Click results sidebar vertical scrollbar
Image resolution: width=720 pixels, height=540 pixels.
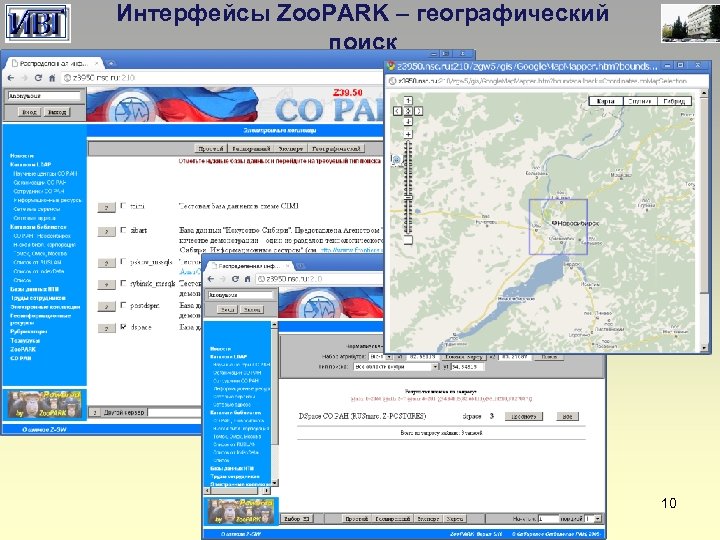[274, 402]
